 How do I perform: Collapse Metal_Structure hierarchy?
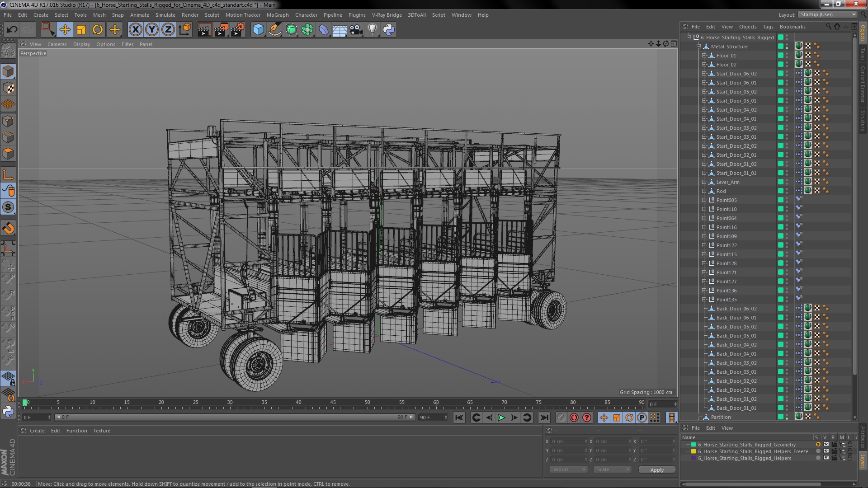click(698, 47)
